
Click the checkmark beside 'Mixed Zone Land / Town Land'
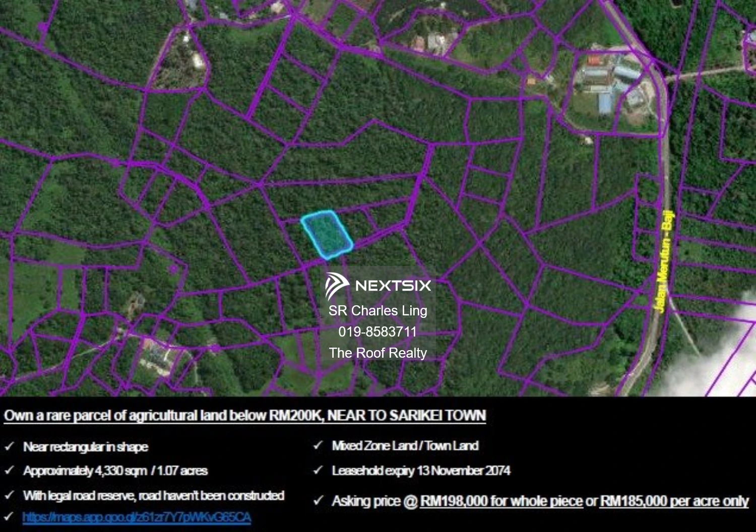tap(318, 445)
